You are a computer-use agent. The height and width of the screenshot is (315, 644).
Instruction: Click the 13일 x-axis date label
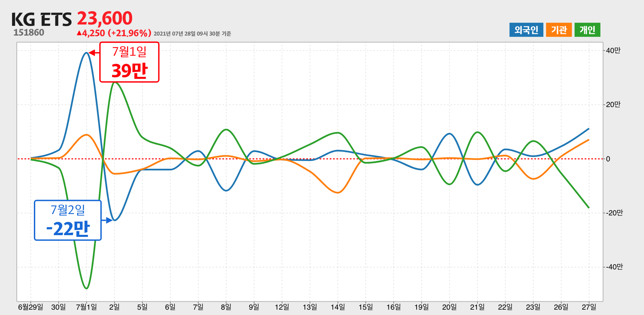[x=310, y=307]
